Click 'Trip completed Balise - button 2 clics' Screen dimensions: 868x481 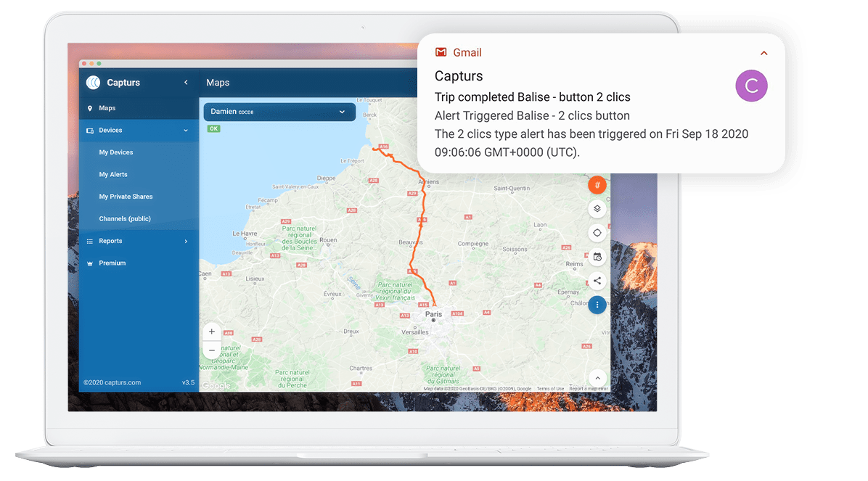point(533,97)
